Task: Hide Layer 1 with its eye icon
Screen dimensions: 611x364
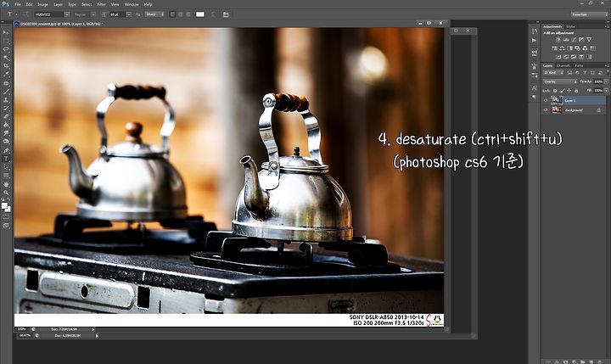Action: (x=546, y=101)
